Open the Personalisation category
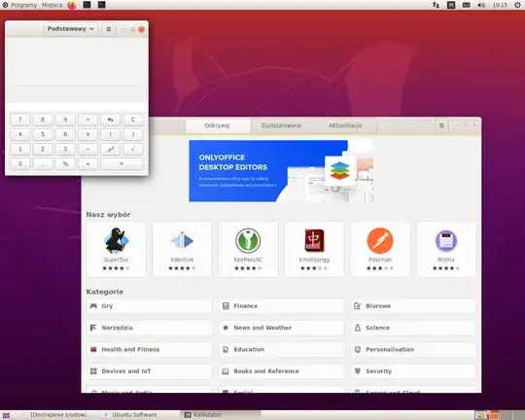Image resolution: width=525 pixels, height=420 pixels. 413,350
